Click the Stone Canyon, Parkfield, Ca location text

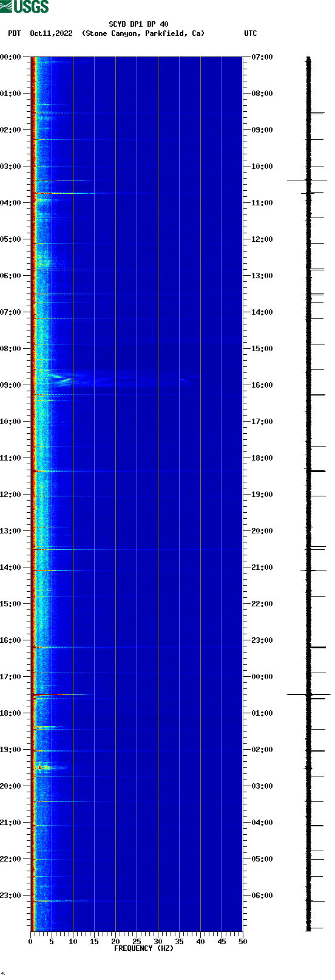pos(143,33)
